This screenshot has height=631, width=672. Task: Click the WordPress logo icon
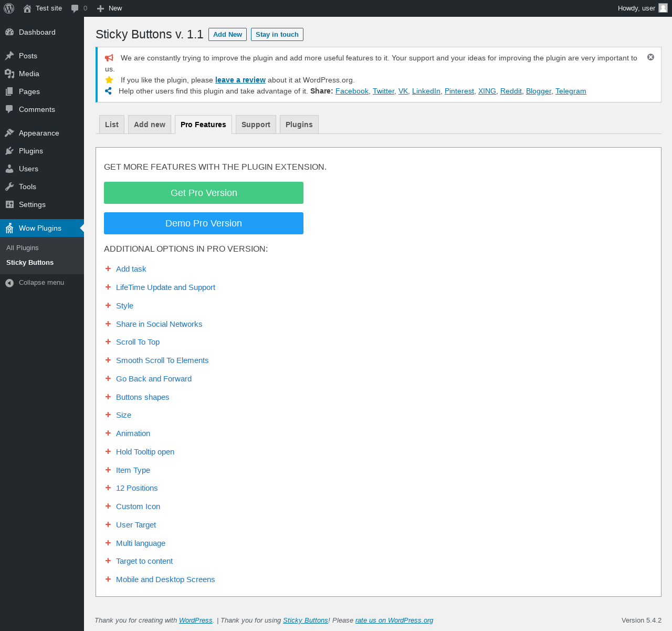pos(9,8)
